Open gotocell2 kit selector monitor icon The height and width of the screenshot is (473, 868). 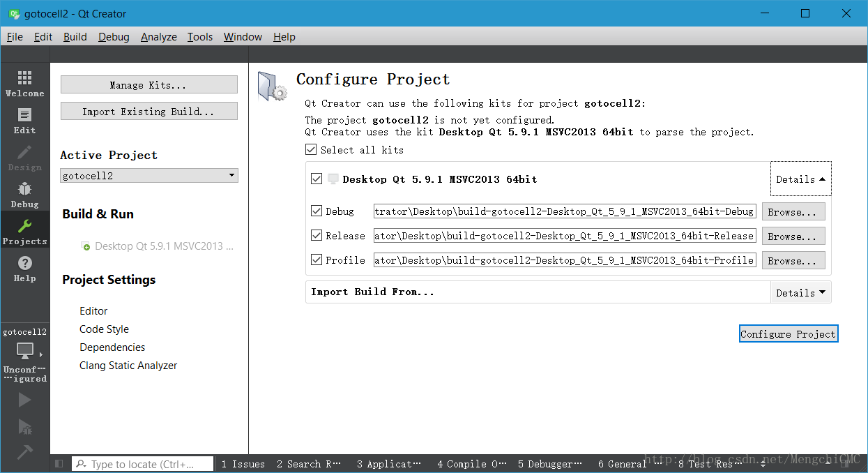(24, 350)
